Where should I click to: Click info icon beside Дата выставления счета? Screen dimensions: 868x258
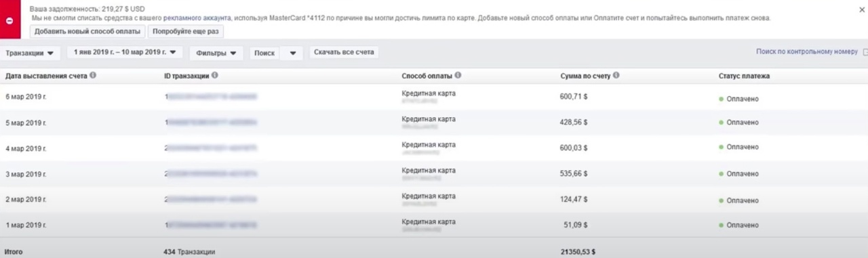pos(93,76)
